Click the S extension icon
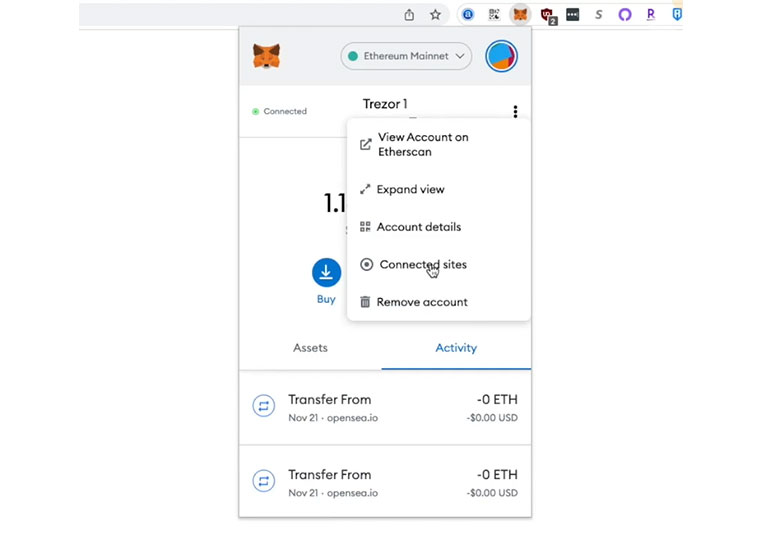 coord(599,15)
